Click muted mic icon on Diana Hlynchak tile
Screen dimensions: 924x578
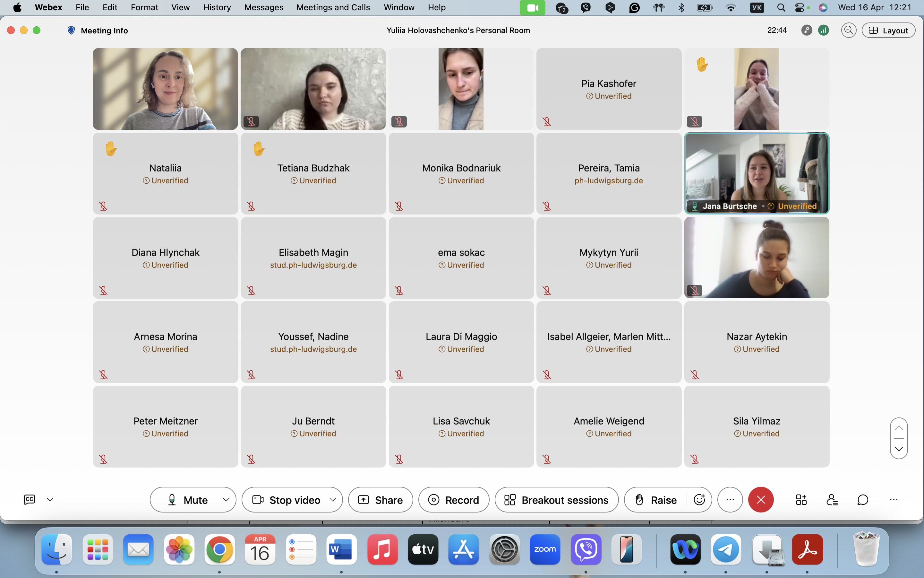103,291
